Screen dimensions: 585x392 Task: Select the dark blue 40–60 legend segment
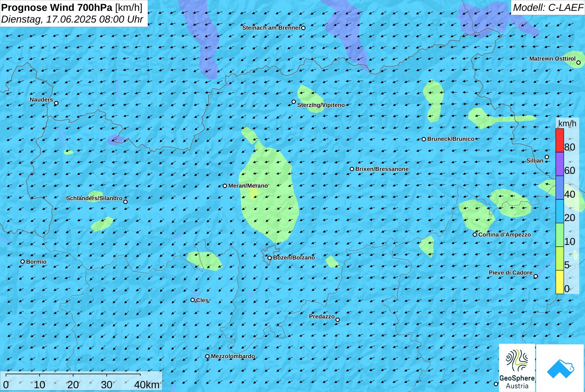(560, 188)
